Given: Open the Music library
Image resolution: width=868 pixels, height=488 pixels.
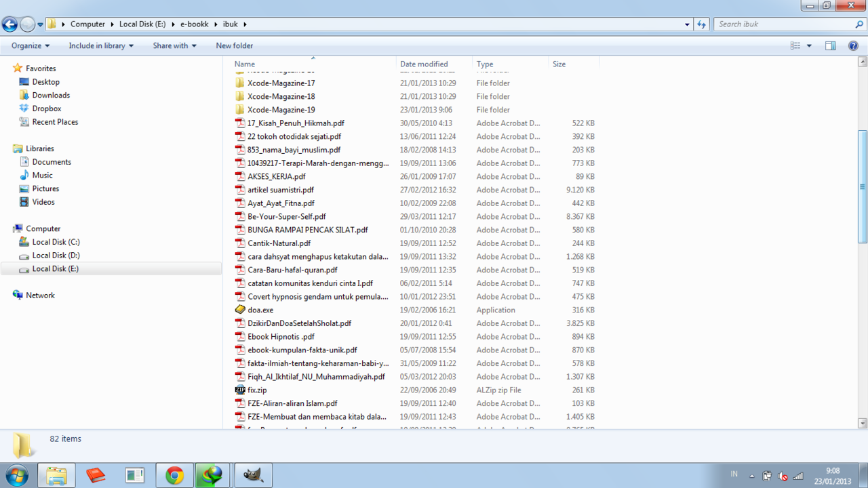Looking at the screenshot, I should 42,175.
